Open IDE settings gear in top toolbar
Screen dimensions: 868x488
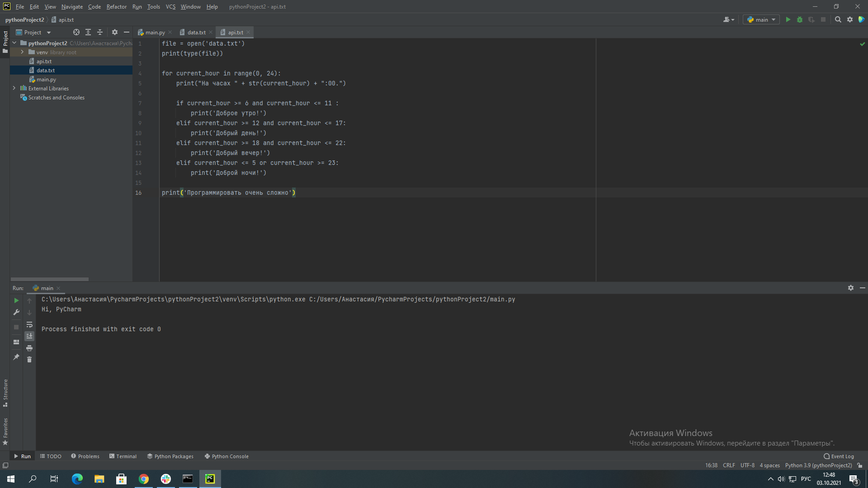click(x=850, y=20)
